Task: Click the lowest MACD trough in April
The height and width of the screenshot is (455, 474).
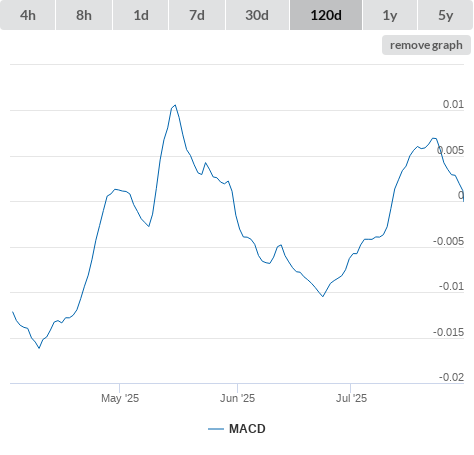Action: [39, 348]
